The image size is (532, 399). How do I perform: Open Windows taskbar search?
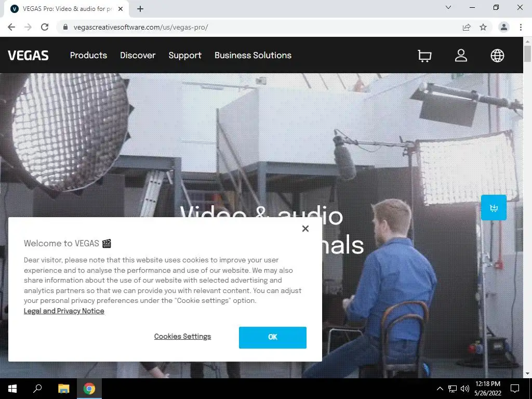(x=37, y=389)
